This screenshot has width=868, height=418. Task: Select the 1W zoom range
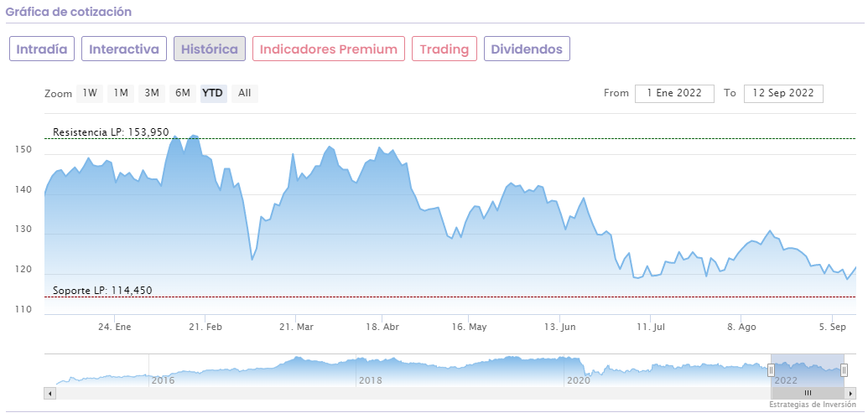tap(90, 93)
